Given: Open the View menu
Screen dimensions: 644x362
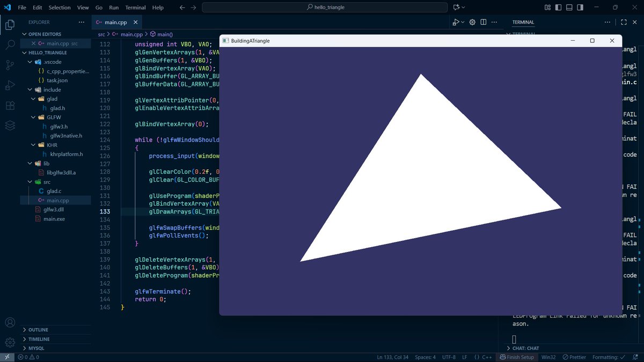Looking at the screenshot, I should [83, 8].
